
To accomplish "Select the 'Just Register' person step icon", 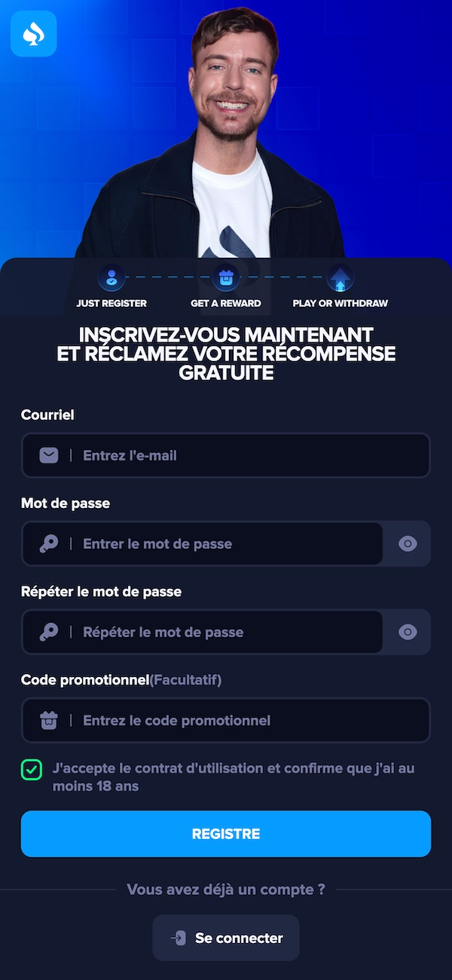I will (111, 278).
